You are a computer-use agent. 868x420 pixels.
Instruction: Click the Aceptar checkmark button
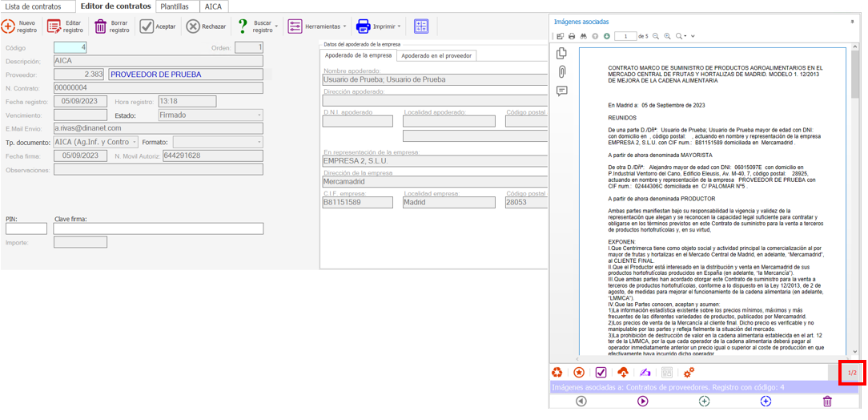pos(158,26)
